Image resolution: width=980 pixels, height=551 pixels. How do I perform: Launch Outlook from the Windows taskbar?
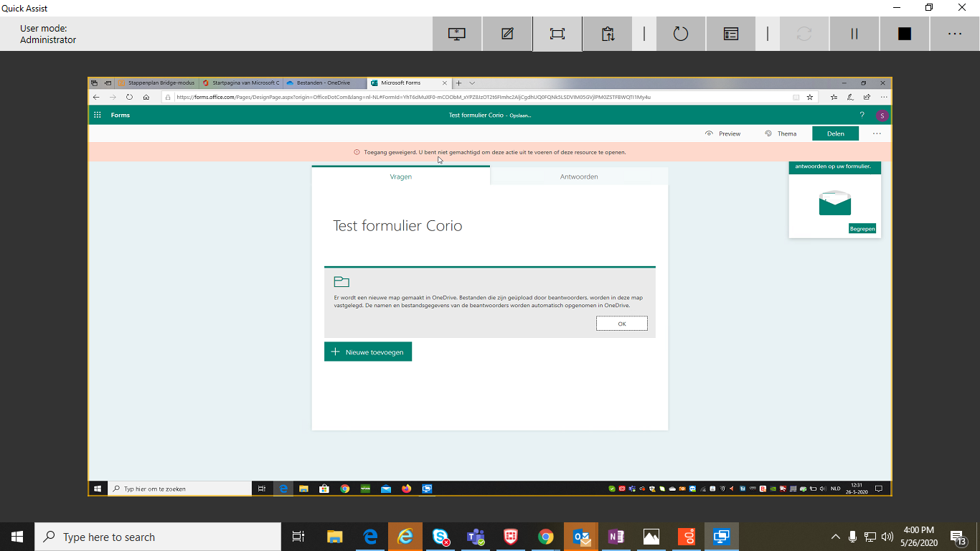click(x=581, y=536)
